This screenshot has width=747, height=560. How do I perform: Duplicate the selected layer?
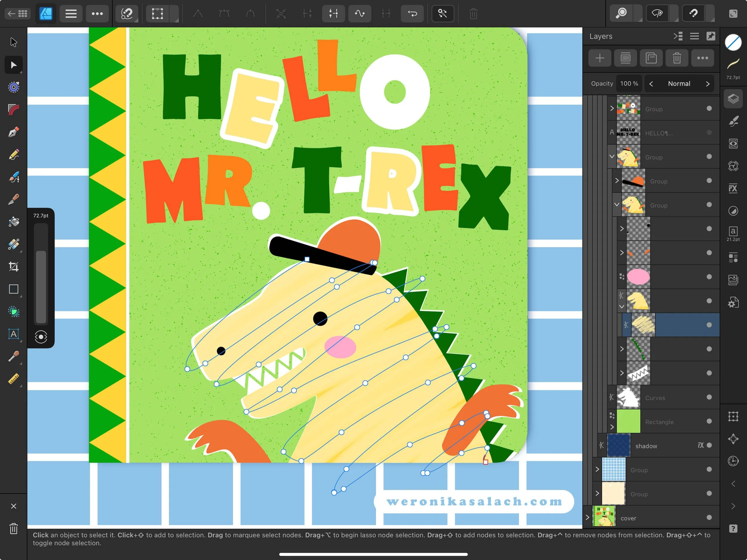click(x=651, y=58)
